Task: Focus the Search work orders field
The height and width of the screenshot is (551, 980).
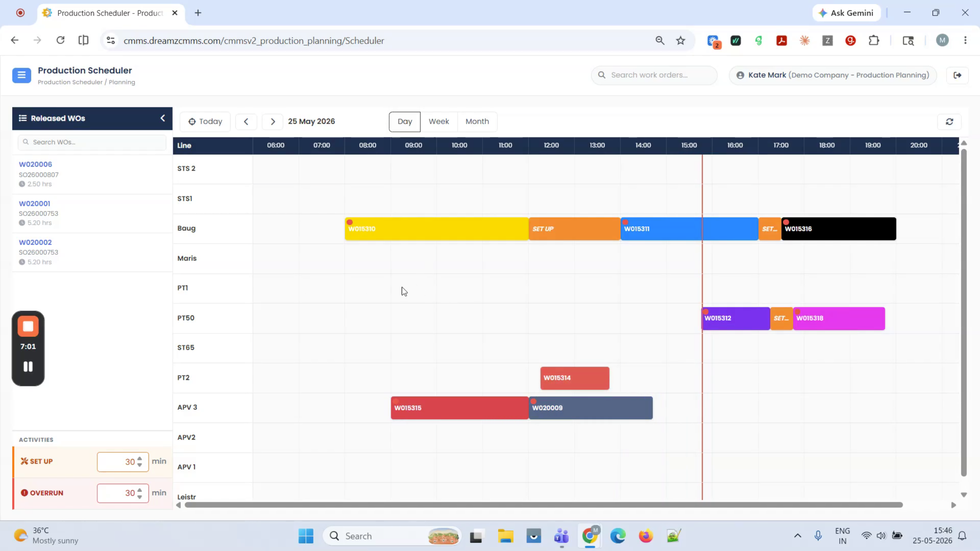Action: [654, 75]
